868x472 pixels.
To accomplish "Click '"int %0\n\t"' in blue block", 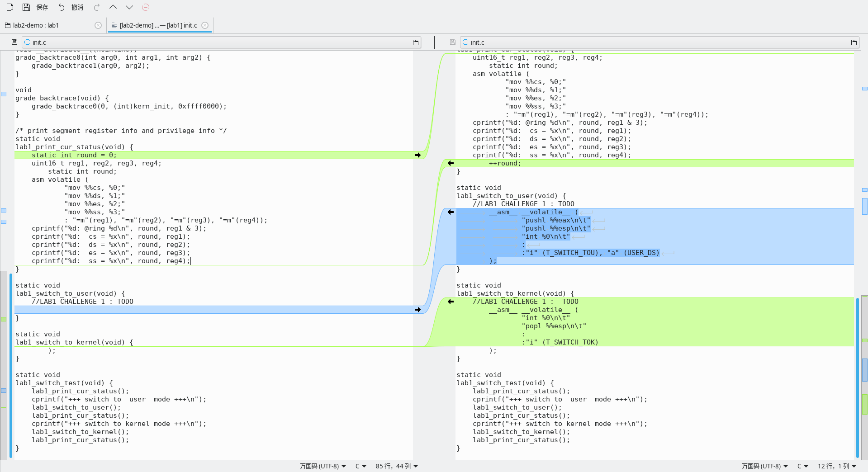I will click(x=546, y=236).
